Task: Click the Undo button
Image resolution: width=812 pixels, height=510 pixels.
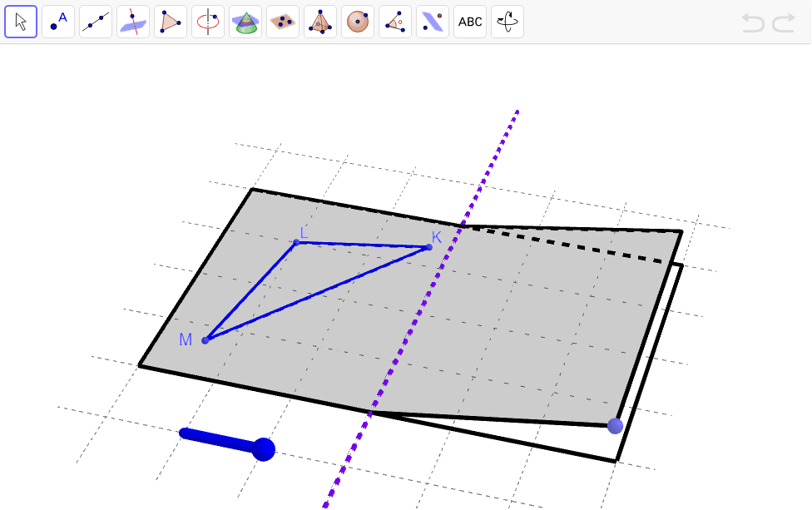Action: click(x=754, y=22)
